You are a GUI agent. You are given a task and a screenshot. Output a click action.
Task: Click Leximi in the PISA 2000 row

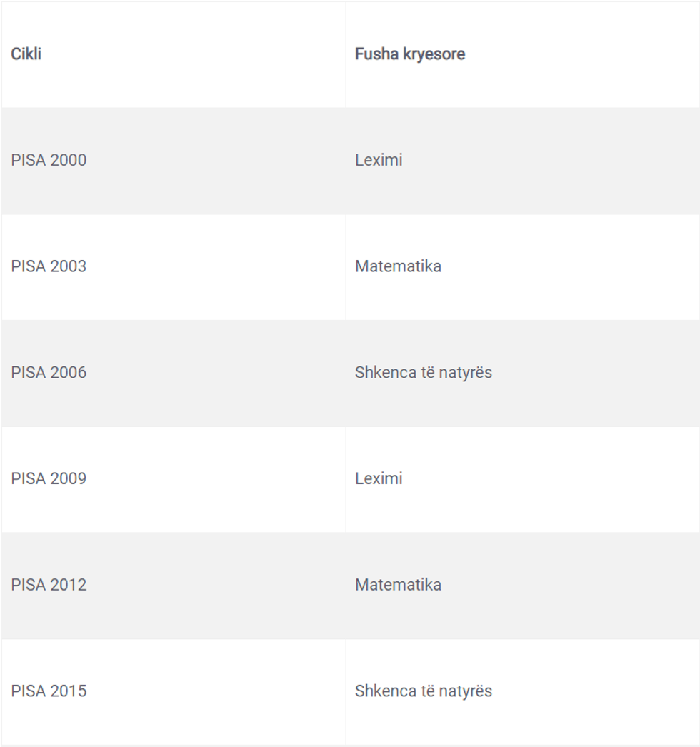379,160
